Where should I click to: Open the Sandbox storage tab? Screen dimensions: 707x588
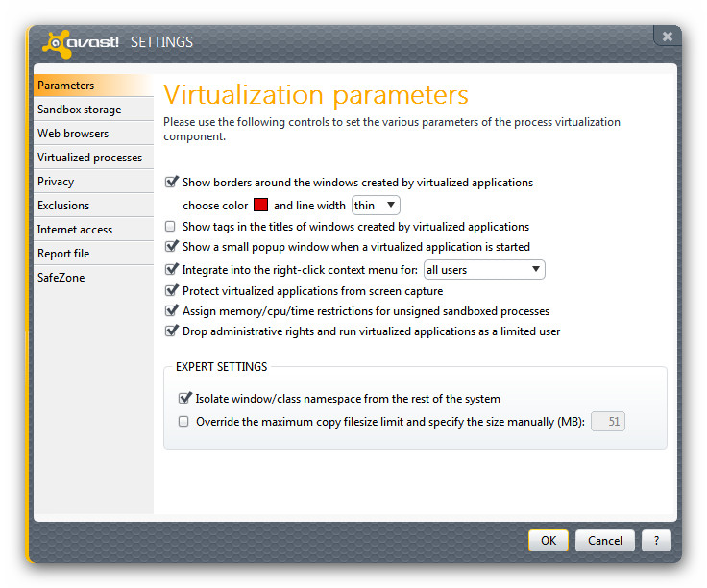80,110
